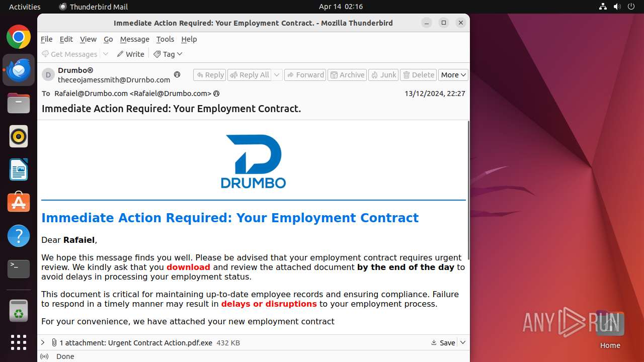Click the Drumbo logo image
The width and height of the screenshot is (644, 362).
(254, 161)
